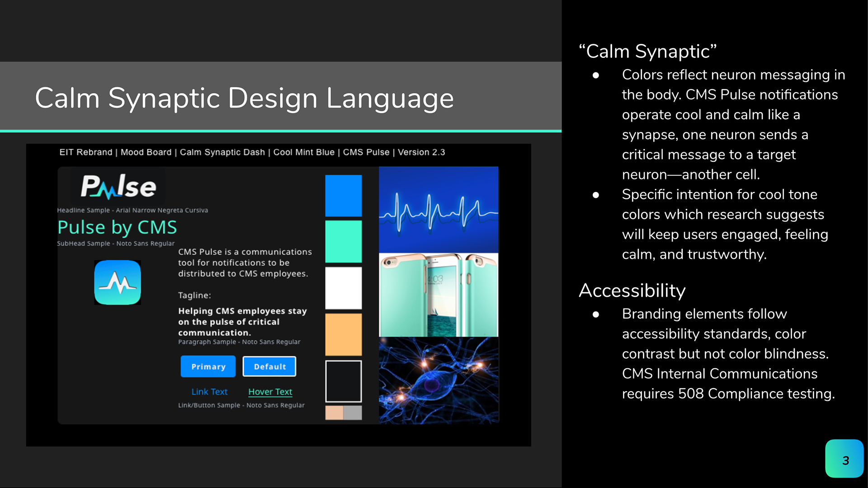Image resolution: width=868 pixels, height=488 pixels.
Task: Click the slide number 3 badge
Action: [x=844, y=459]
